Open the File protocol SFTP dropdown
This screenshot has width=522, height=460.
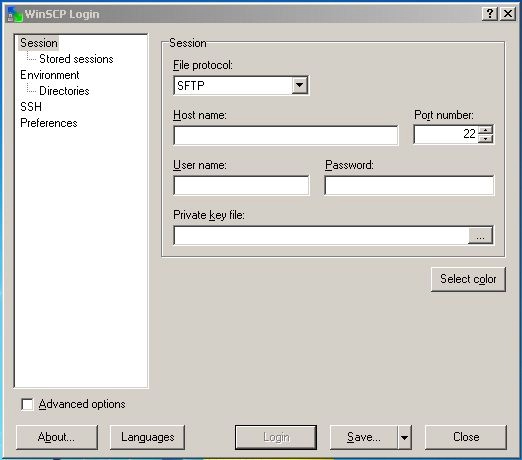tap(300, 85)
